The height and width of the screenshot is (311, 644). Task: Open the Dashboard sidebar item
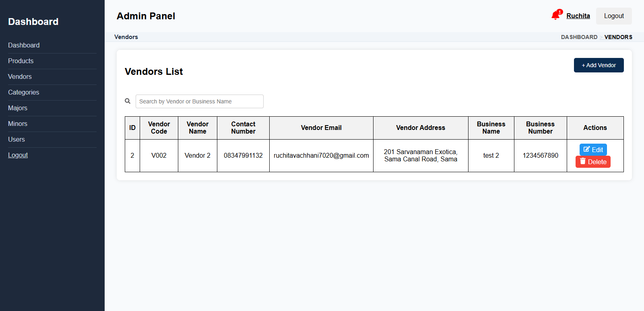point(24,45)
